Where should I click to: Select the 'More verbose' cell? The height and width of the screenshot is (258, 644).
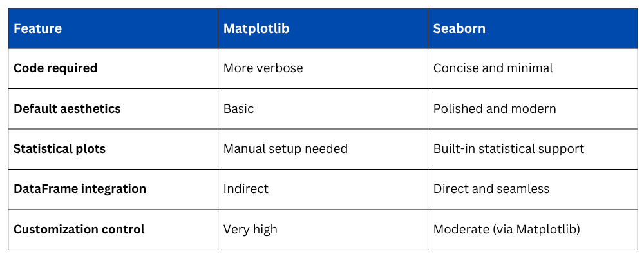click(263, 68)
